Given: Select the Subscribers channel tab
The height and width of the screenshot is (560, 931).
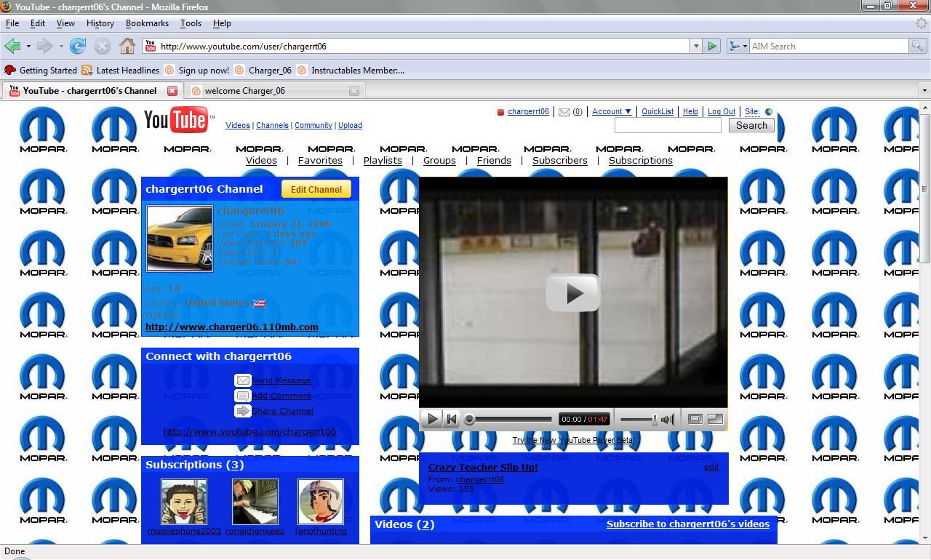Looking at the screenshot, I should pyautogui.click(x=559, y=160).
